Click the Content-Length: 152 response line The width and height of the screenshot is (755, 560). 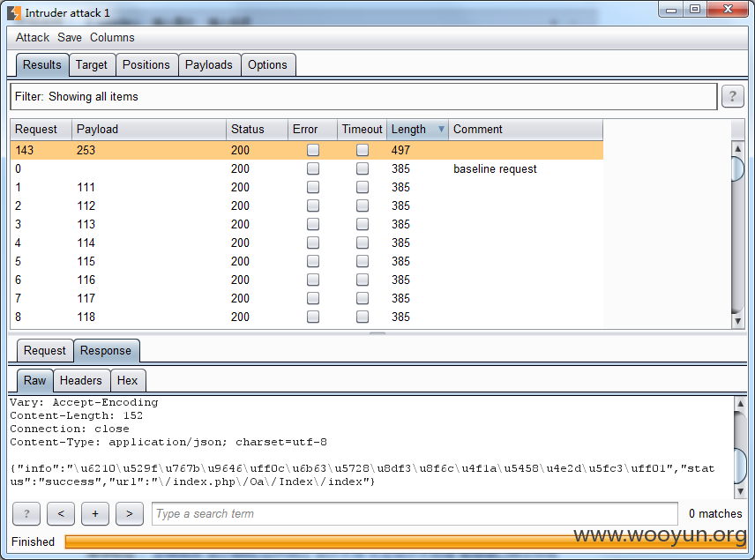click(76, 415)
